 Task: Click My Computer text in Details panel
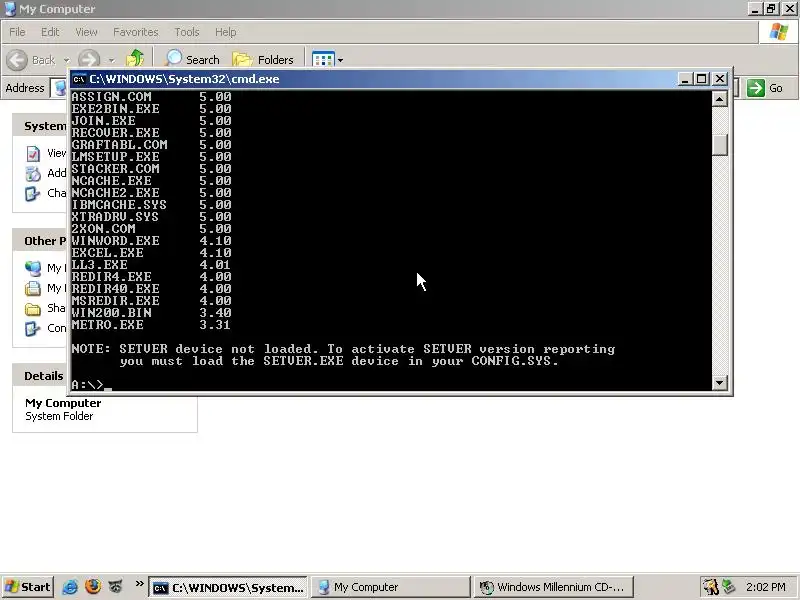click(63, 403)
